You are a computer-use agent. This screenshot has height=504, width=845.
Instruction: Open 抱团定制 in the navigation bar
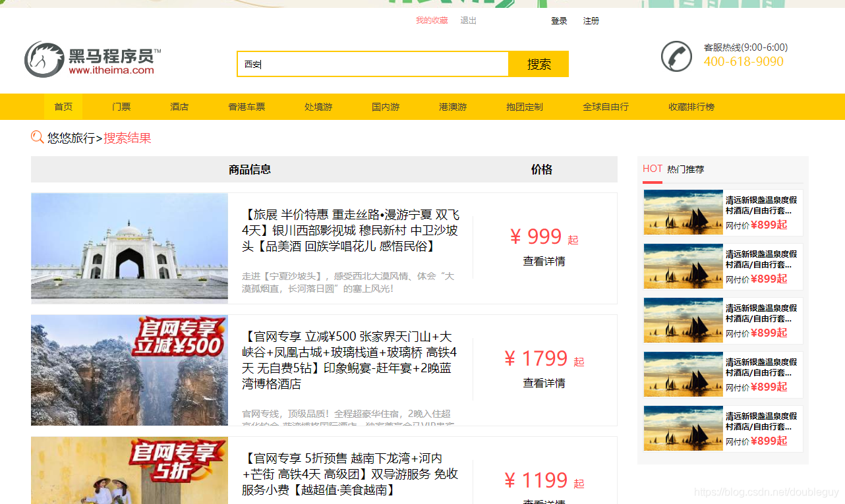[x=525, y=107]
